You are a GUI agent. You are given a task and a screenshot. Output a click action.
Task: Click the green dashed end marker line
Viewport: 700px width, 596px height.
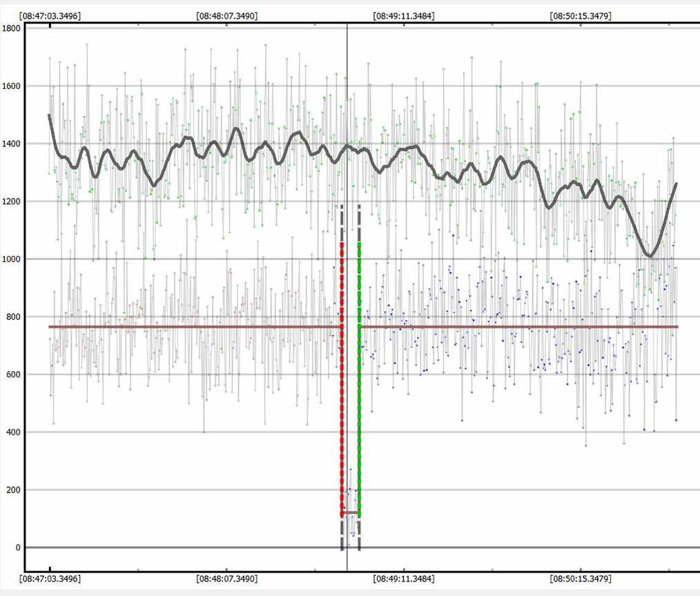tap(360, 379)
